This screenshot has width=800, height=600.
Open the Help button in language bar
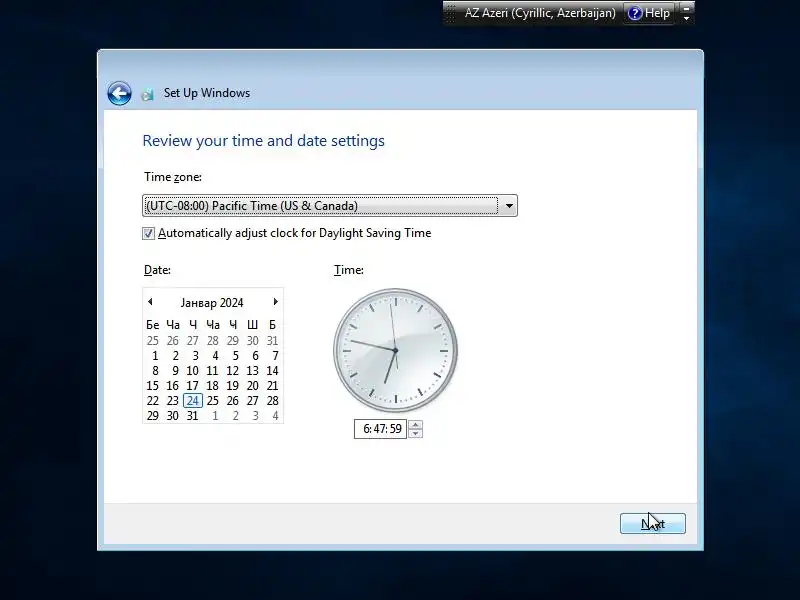649,13
